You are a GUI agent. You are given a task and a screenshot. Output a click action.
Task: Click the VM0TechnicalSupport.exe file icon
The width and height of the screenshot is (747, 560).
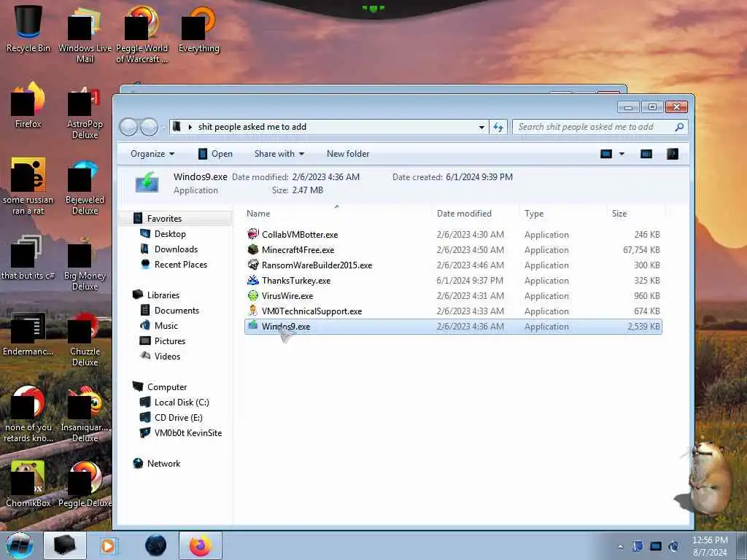(253, 311)
